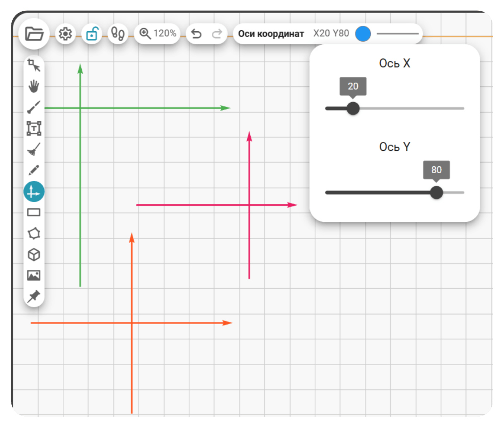Open the line thickness selector
The image size is (504, 424).
tap(397, 33)
